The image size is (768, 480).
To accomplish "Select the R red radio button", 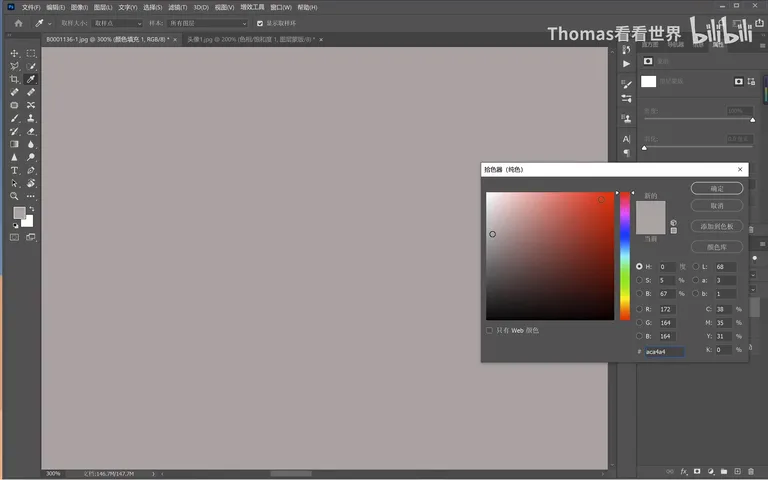I will point(639,309).
